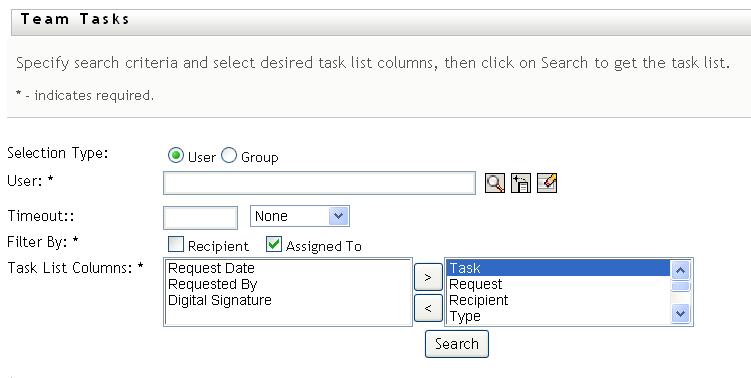Viewport: 751px width, 378px height.
Task: Click the selected columns scroll down arrow
Action: click(681, 314)
